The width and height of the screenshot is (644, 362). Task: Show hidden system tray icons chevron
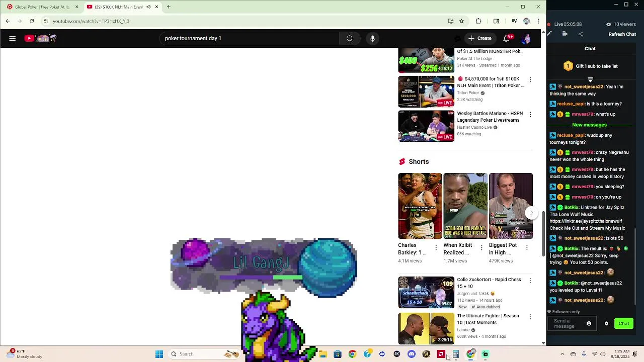[x=562, y=354]
